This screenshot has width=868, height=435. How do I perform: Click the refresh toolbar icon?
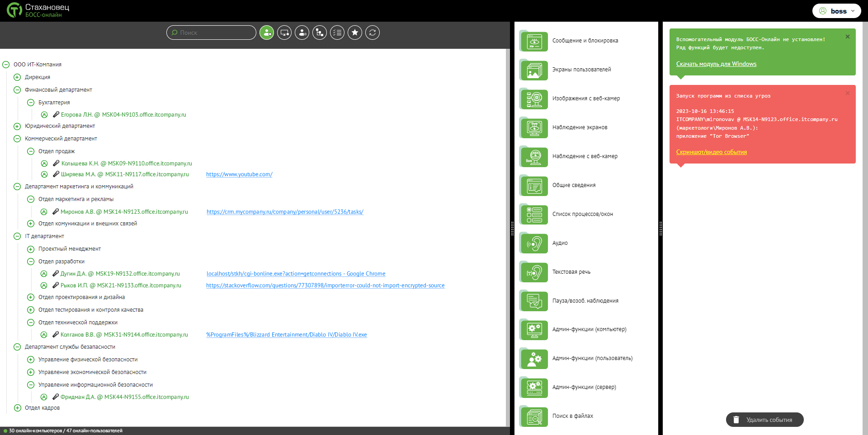pyautogui.click(x=373, y=33)
